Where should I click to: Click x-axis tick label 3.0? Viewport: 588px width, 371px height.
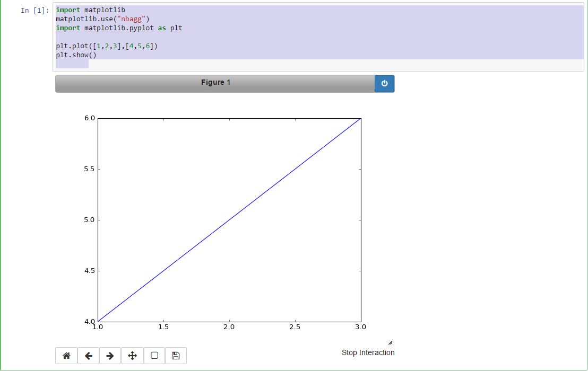(x=361, y=327)
